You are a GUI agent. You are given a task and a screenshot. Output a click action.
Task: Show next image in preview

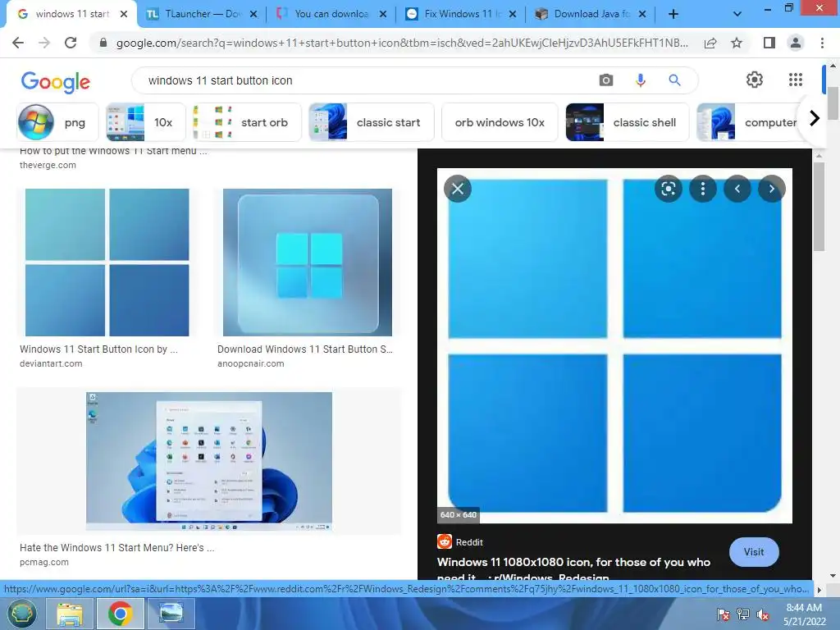tap(771, 189)
